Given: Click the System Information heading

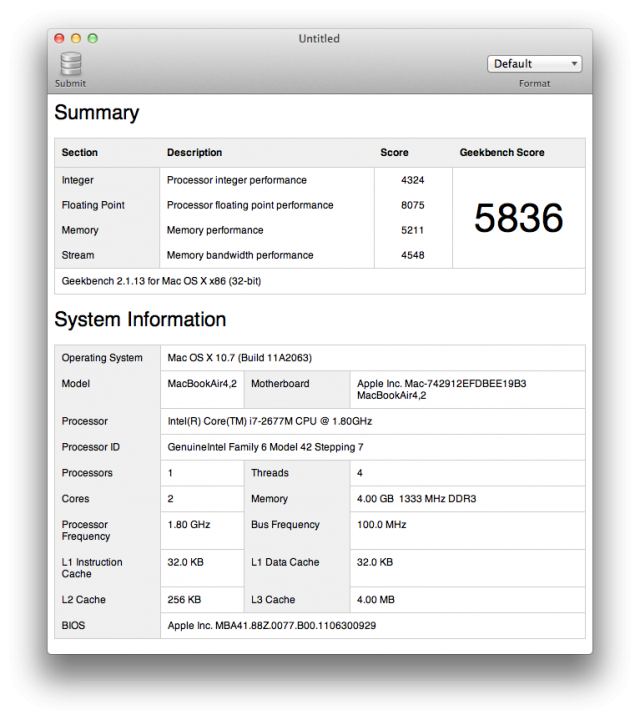Looking at the screenshot, I should click(x=140, y=320).
